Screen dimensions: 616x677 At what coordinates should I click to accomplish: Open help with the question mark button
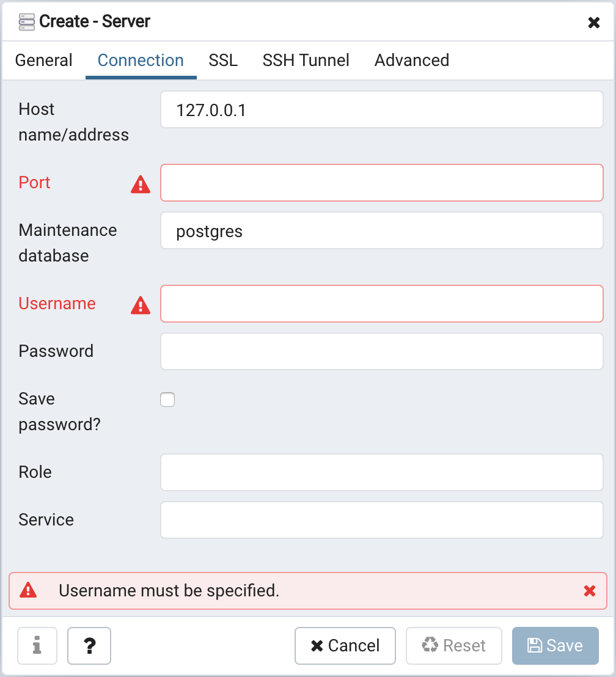(89, 646)
